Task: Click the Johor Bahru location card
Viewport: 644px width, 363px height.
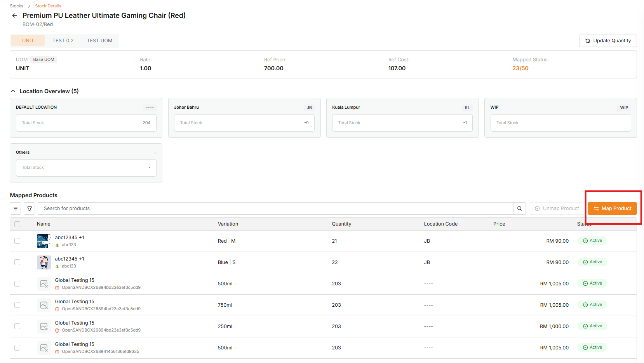Action: 244,118
